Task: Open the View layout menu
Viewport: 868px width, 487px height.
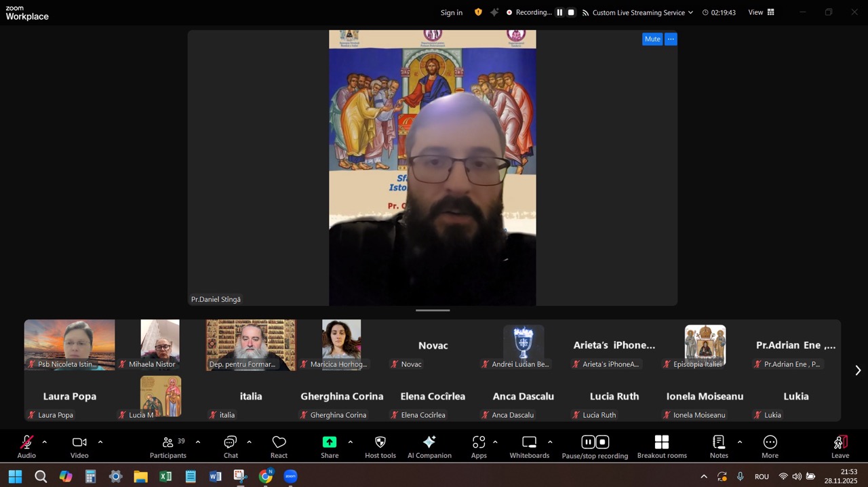Action: (x=761, y=12)
